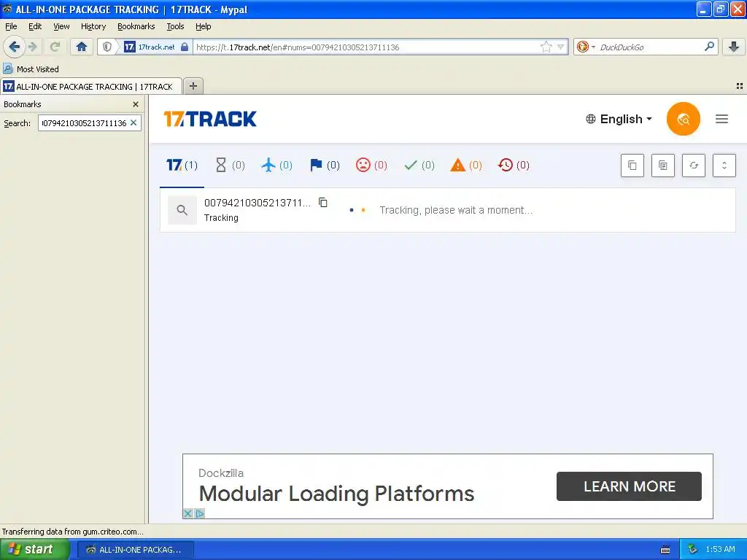Click the copy numbers toolbar button
Image resolution: width=747 pixels, height=560 pixels.
[x=632, y=166]
